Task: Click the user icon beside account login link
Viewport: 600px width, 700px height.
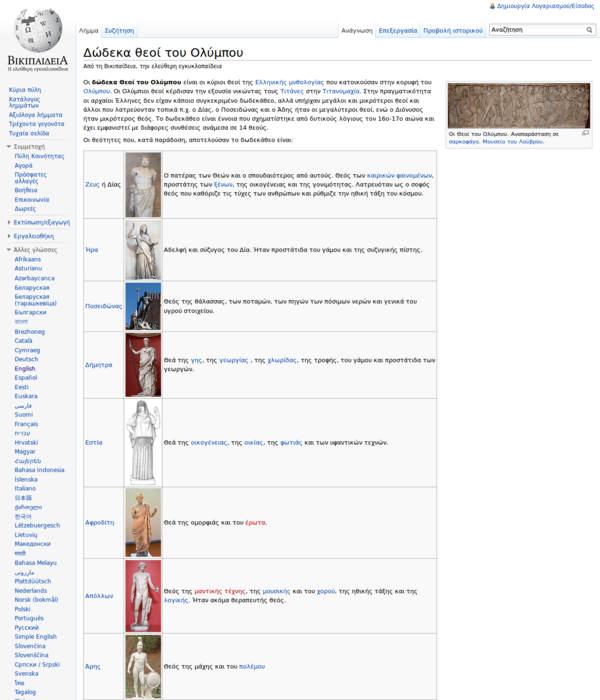Action: click(492, 6)
